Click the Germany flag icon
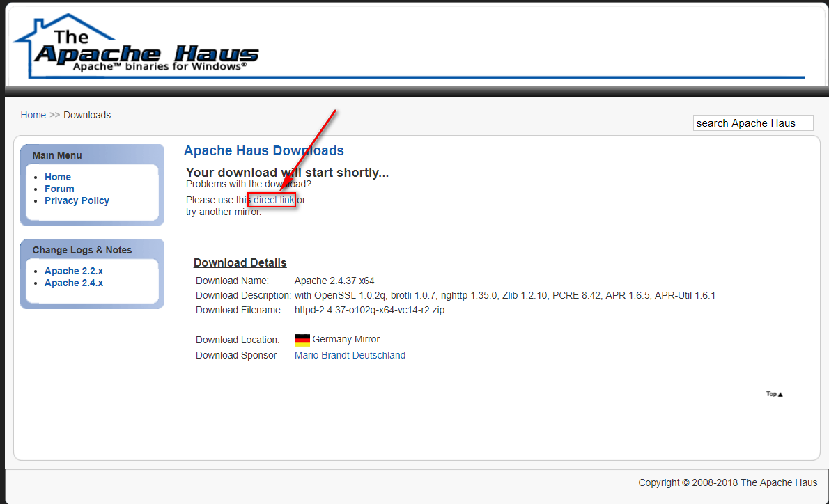This screenshot has height=504, width=829. click(302, 340)
